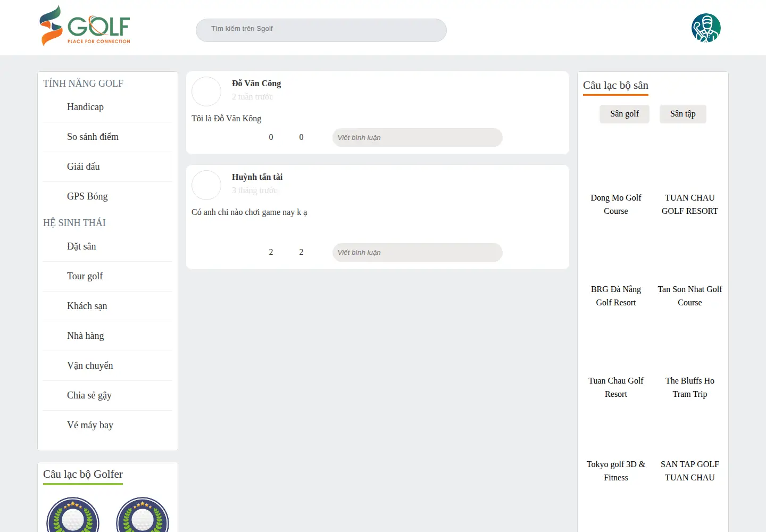This screenshot has height=532, width=766.
Task: Click the Câu lạc bộ sân heading
Action: 615,86
